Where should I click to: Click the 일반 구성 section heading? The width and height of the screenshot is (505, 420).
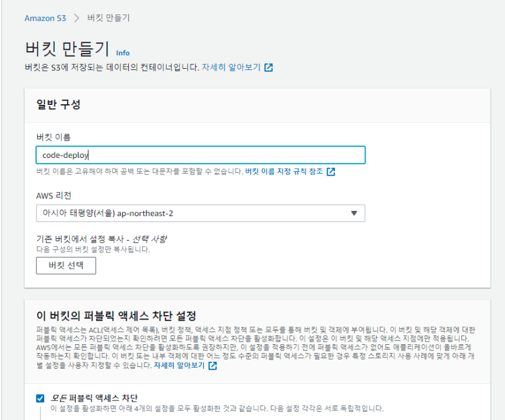tap(58, 104)
